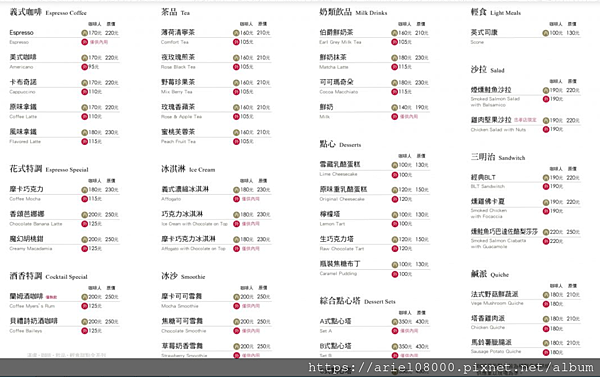Viewport: 600px width, 377px height.
Task: Click the red circle icon on the Matcha Latte line
Action: tap(395, 67)
